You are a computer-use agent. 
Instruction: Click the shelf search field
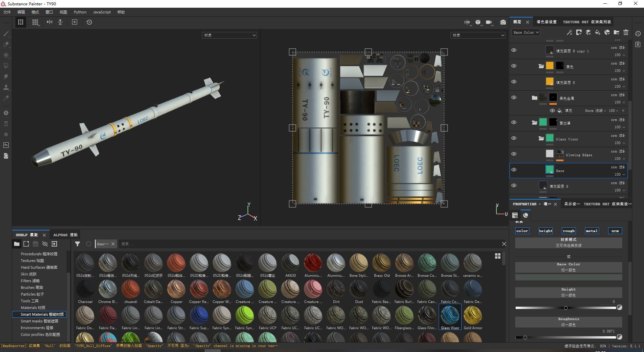309,244
